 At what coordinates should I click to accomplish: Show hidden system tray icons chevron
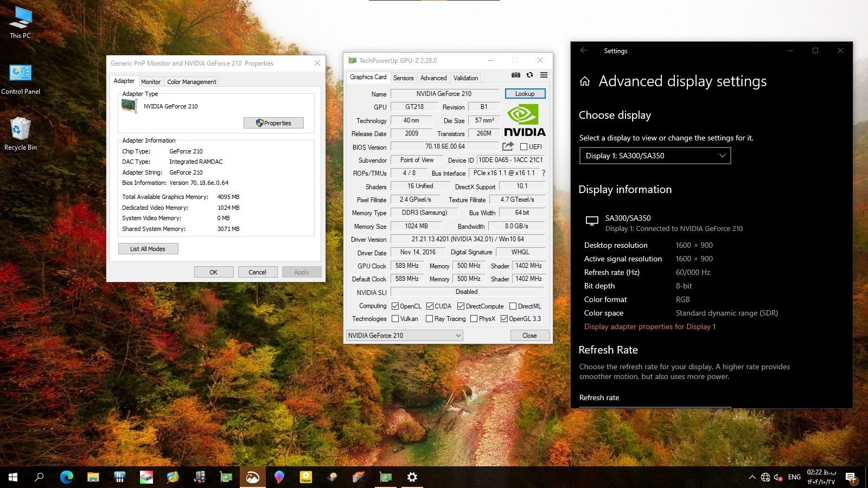[752, 477]
